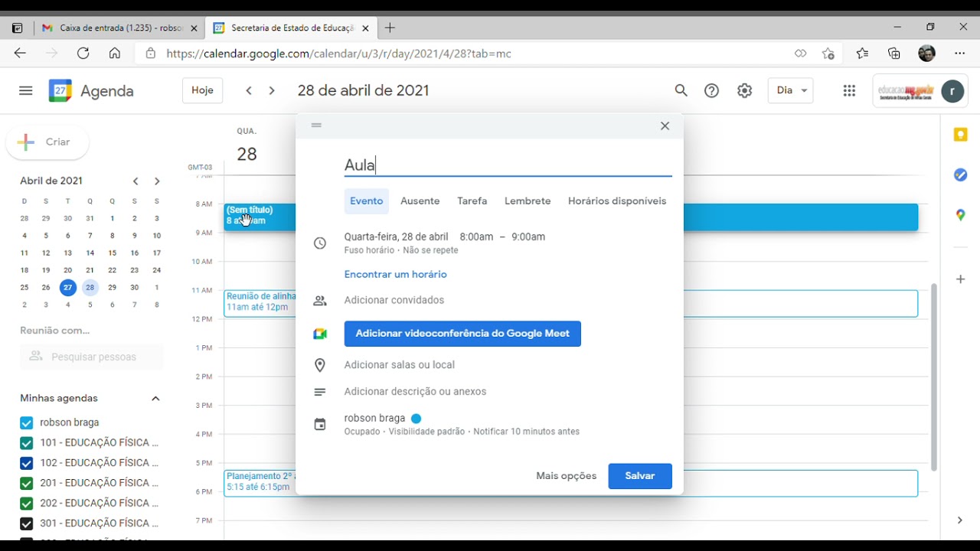Click the Google Meet camera icon
980x551 pixels.
[x=320, y=334]
